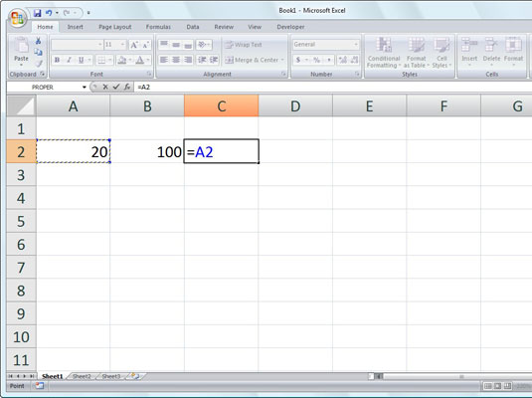532x398 pixels.
Task: Click Format as Table button
Action: (417, 52)
